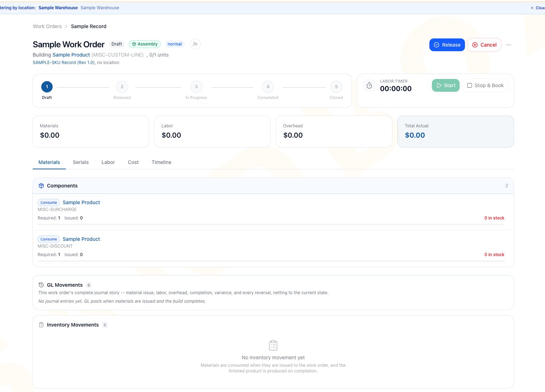Switch to the Materials tab
This screenshot has height=392, width=545.
(x=49, y=162)
